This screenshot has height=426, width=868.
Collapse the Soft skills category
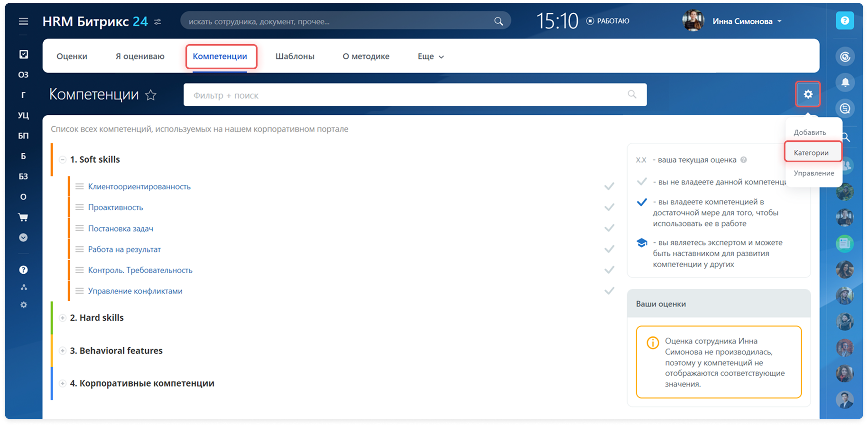[62, 160]
